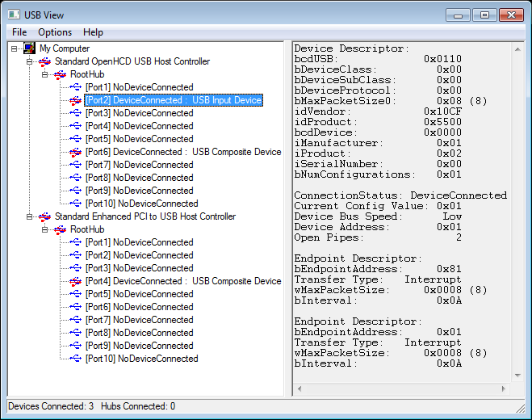The image size is (532, 420).
Task: Click the scroll down arrow in descriptor pane
Action: click(517, 376)
